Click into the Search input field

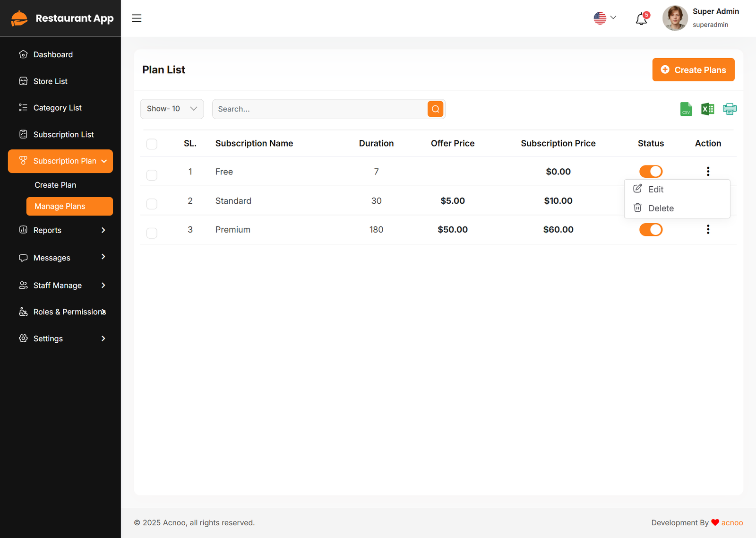319,109
